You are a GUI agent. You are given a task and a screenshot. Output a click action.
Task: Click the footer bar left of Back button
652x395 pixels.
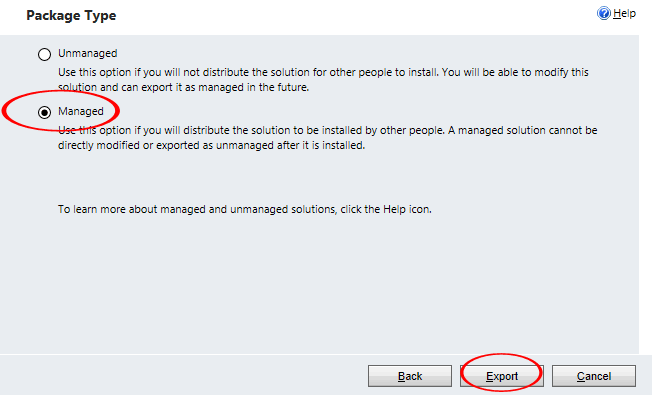pos(183,375)
